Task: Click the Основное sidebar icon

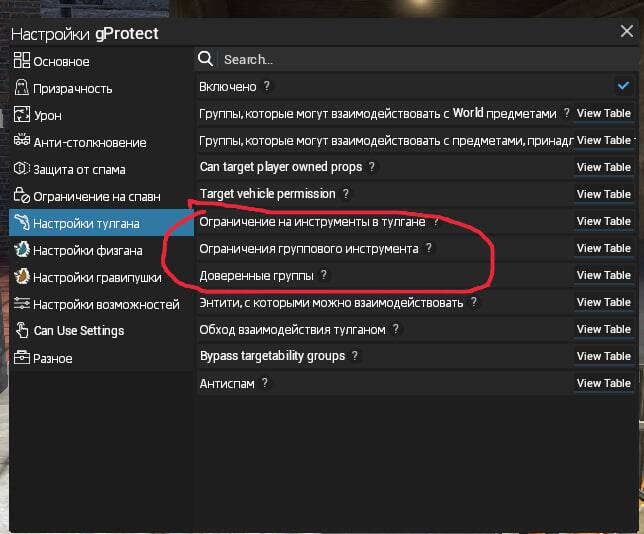Action: [21, 62]
